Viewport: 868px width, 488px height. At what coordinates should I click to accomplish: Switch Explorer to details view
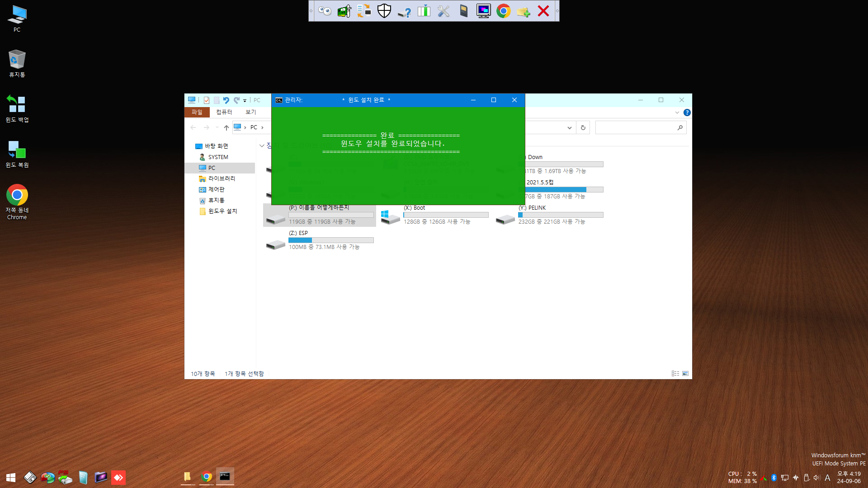tap(675, 374)
